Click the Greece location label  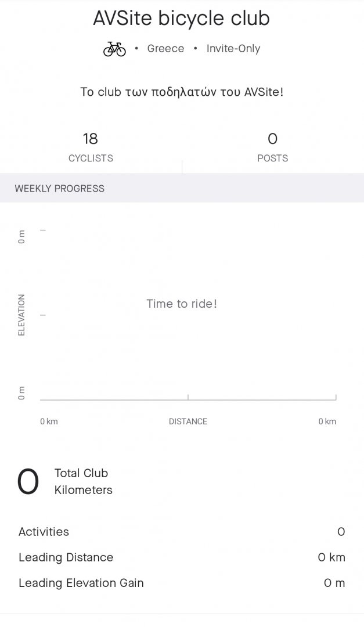pyautogui.click(x=165, y=49)
